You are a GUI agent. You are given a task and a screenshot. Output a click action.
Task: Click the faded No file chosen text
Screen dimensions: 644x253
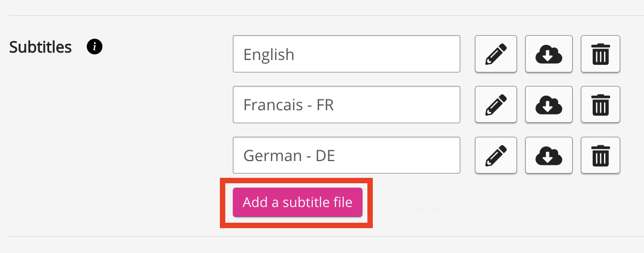[499, 207]
